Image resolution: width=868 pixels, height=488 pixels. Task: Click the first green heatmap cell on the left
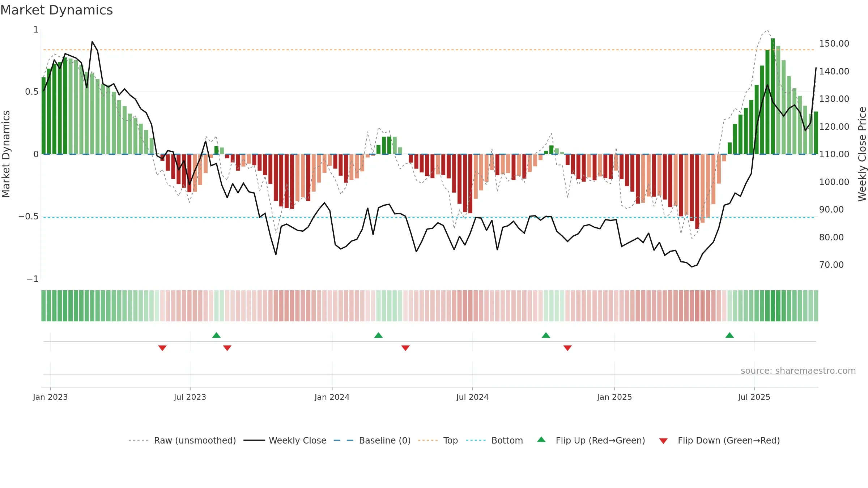pyautogui.click(x=43, y=306)
